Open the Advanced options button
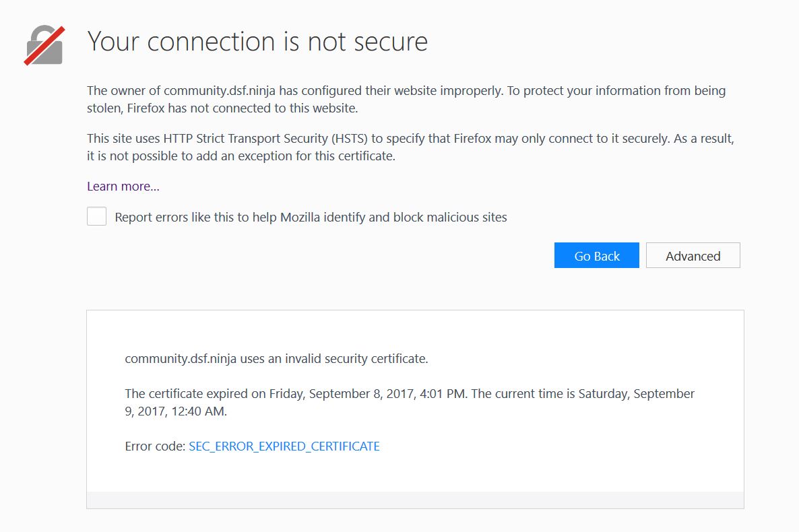 click(693, 255)
